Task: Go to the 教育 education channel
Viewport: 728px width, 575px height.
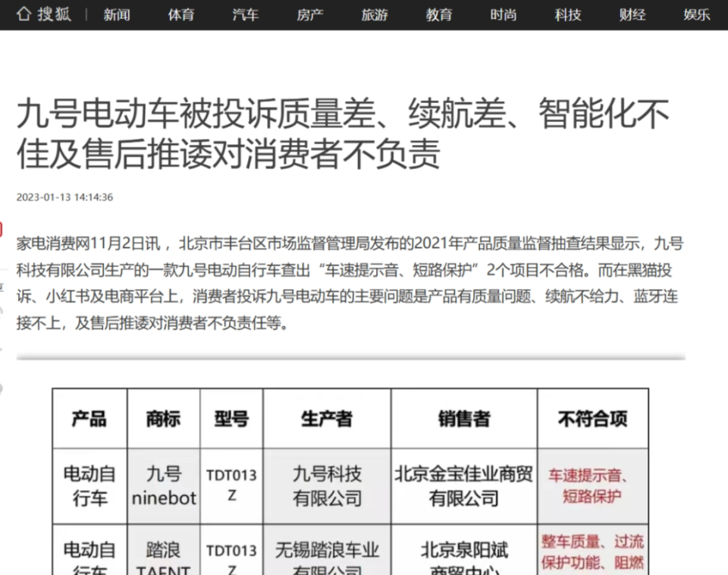Action: [x=439, y=15]
